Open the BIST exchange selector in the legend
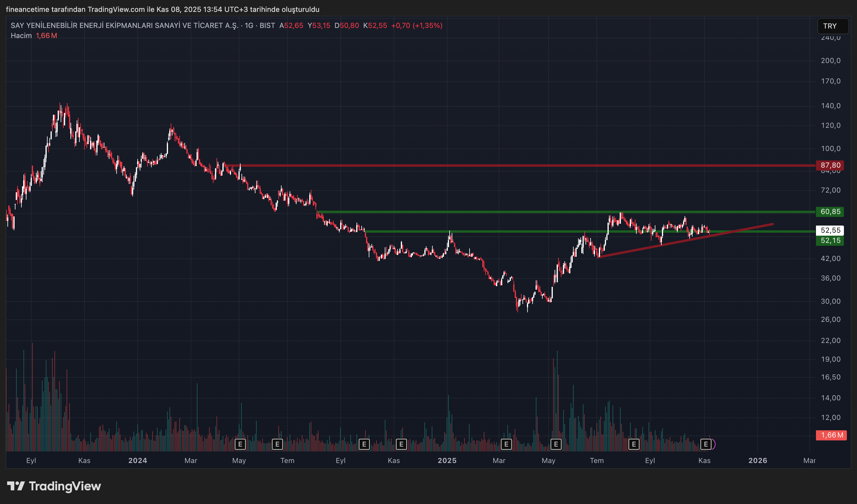857x504 pixels. 267,25
